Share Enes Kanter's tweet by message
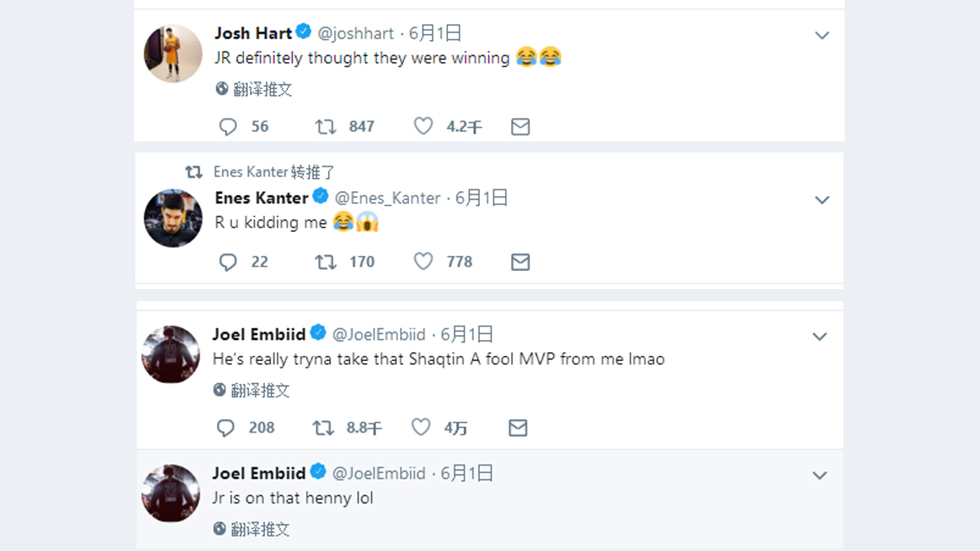Screen dimensions: 980x551 (520, 262)
